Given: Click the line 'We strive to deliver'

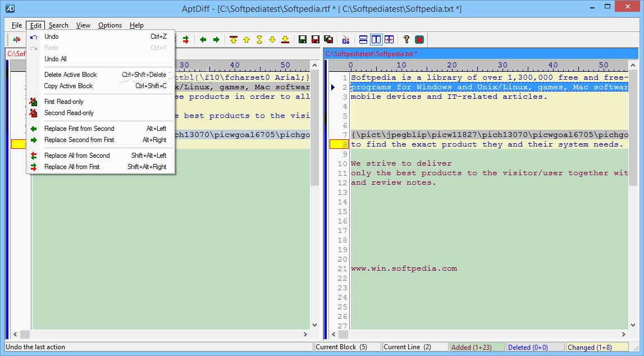Looking at the screenshot, I should [401, 163].
